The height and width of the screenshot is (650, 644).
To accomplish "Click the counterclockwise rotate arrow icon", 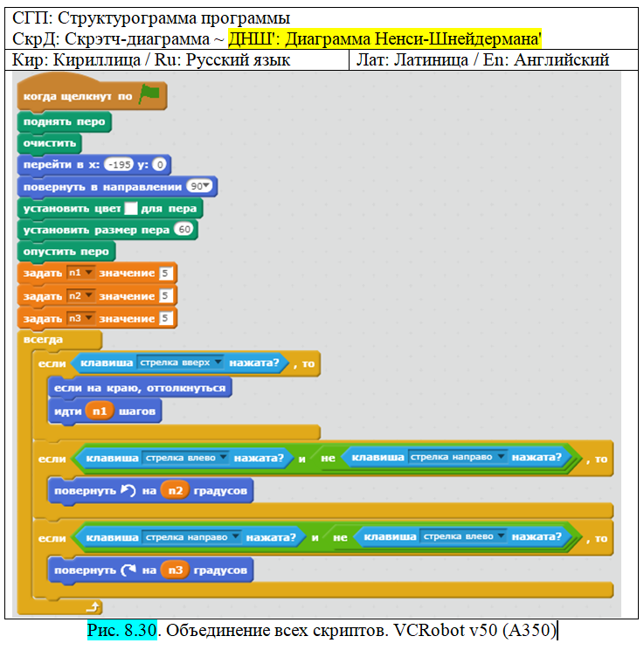I will pyautogui.click(x=129, y=491).
